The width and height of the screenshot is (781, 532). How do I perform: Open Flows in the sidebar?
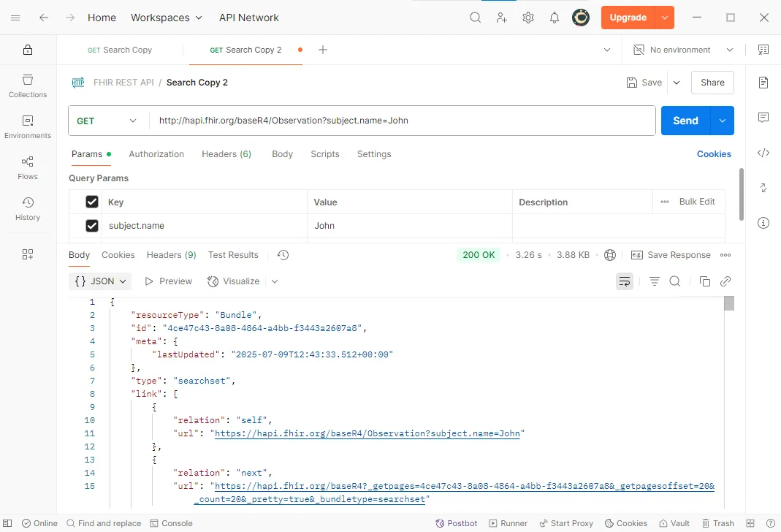[x=28, y=168]
